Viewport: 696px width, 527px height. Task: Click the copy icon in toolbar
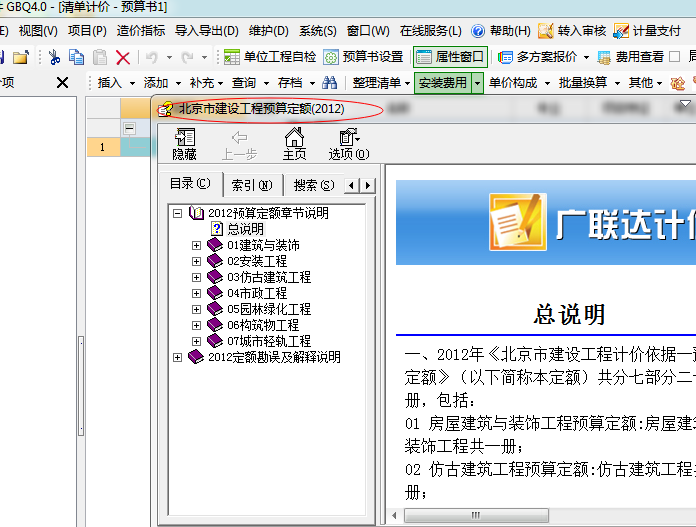(x=76, y=57)
